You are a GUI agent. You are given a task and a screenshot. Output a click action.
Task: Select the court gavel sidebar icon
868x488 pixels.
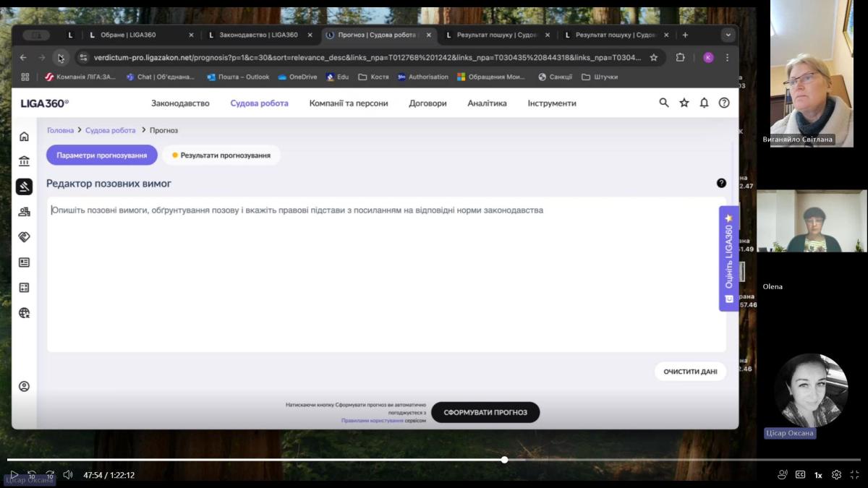pyautogui.click(x=24, y=187)
